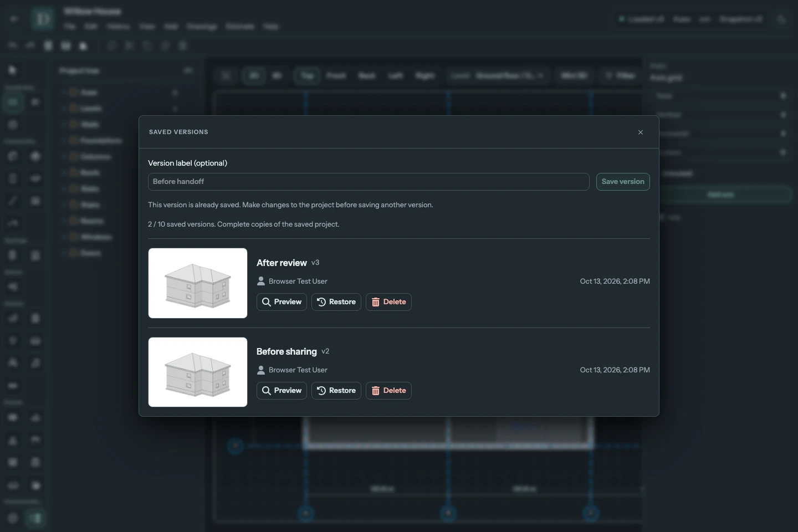Select the "After review" version title
The image size is (798, 532).
tap(282, 263)
